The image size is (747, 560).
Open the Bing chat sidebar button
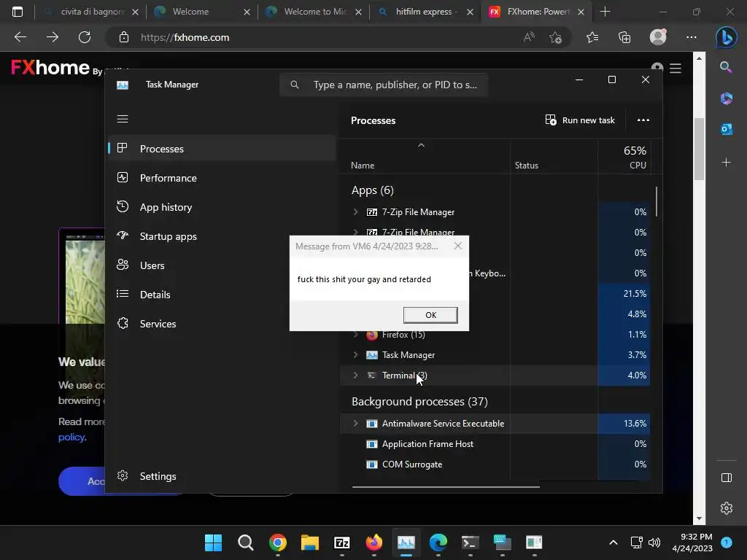click(x=726, y=37)
